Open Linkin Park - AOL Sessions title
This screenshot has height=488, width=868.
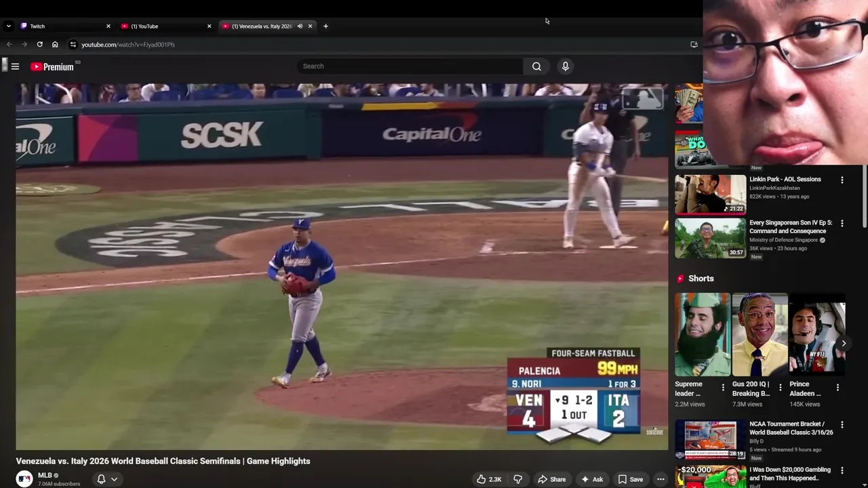785,180
